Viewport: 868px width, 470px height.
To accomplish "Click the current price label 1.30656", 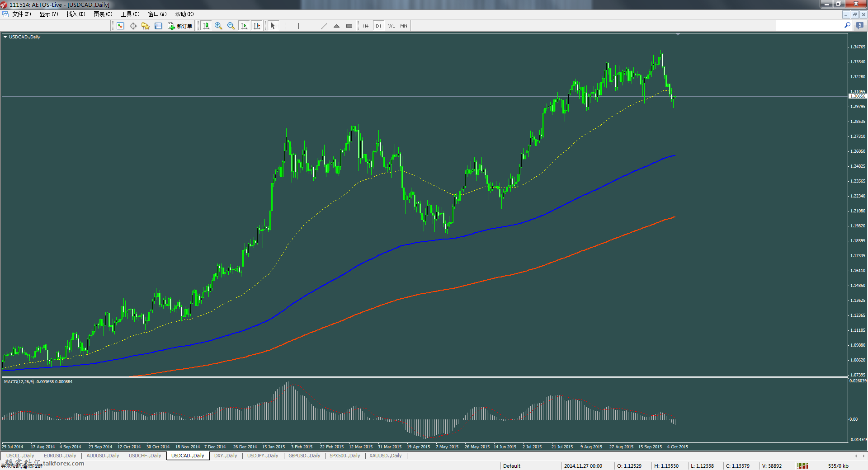I will click(858, 96).
